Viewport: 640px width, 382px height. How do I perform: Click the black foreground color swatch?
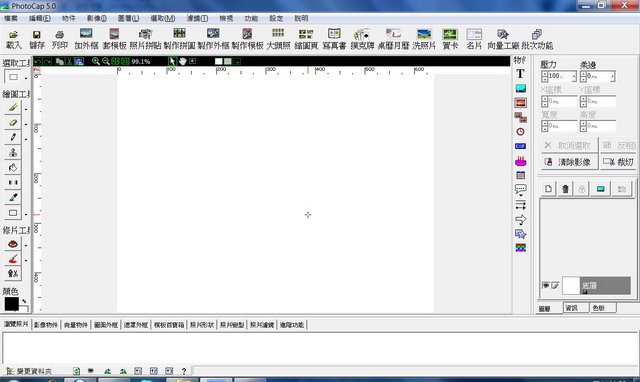click(11, 304)
